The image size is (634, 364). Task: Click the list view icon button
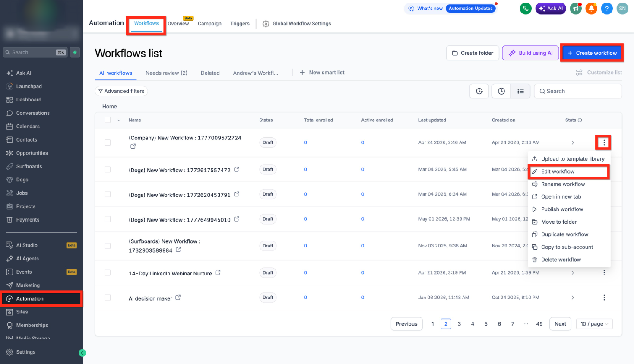(x=521, y=91)
